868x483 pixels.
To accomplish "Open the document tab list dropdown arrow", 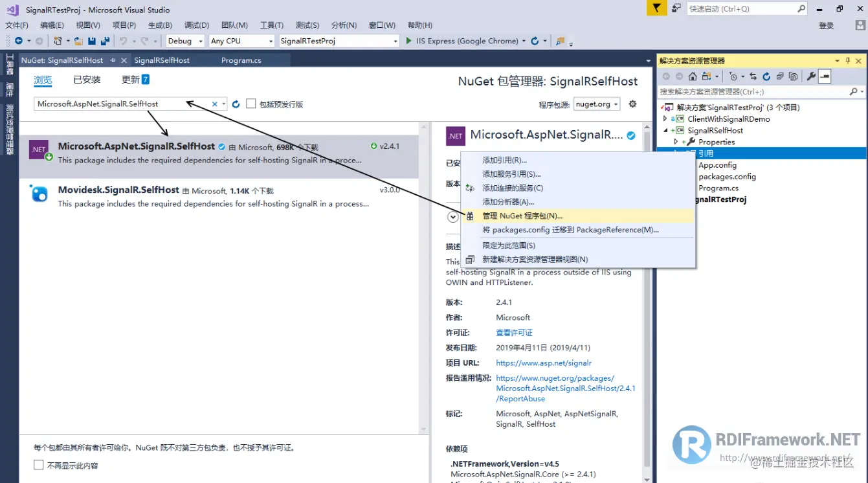I will (649, 61).
